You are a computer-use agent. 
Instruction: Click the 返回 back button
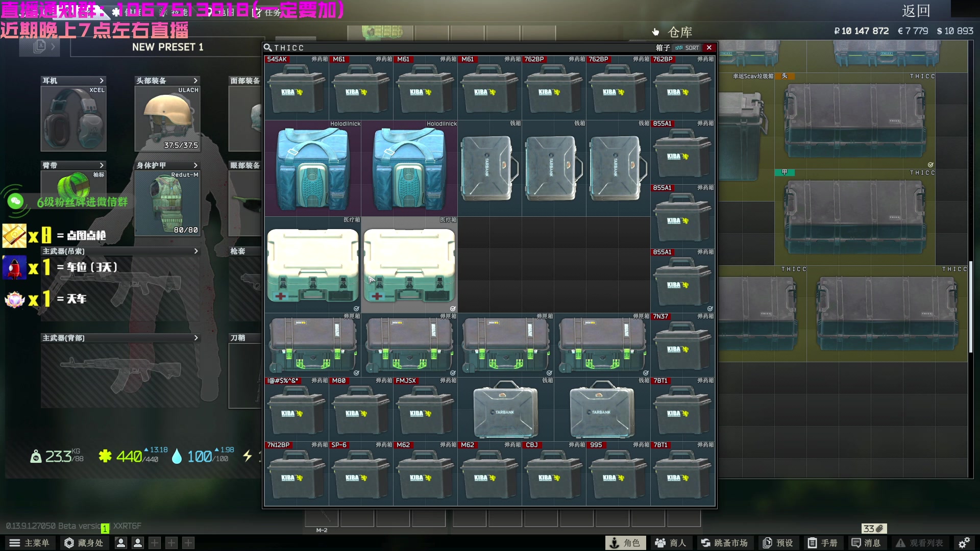[916, 11]
